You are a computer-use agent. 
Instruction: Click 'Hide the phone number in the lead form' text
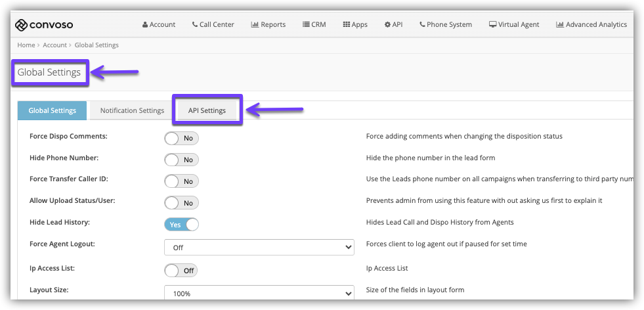tap(431, 158)
